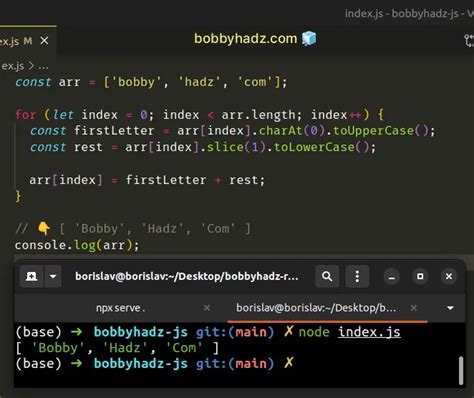Viewport: 474px width, 398px height.
Task: Click the charAt method in code
Action: coord(280,131)
